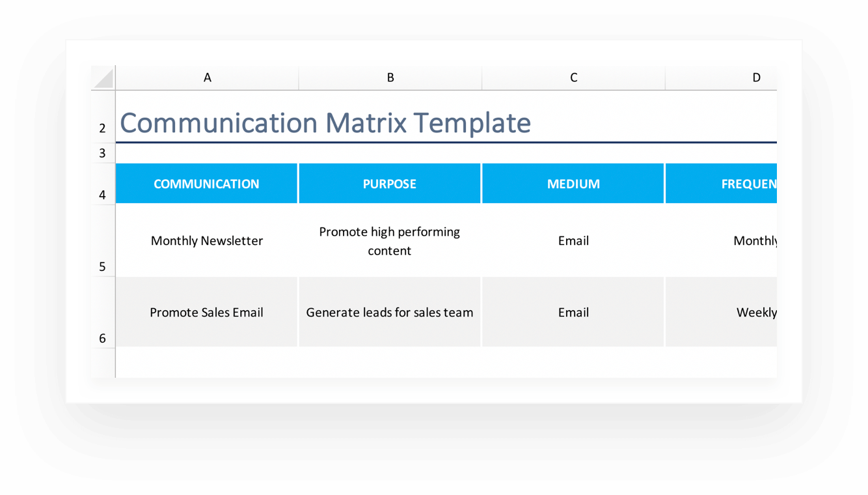Select the COMMUNICATION header cell

point(207,184)
